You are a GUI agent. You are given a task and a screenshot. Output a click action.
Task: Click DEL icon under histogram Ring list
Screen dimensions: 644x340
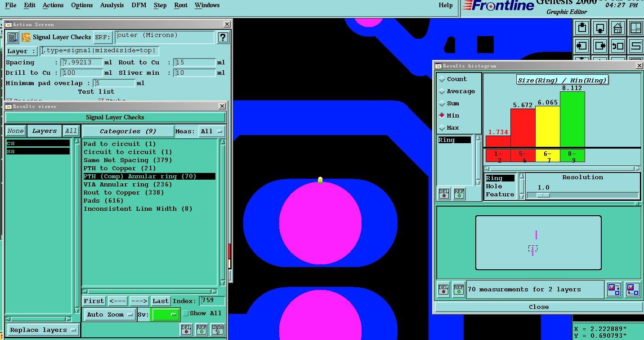pos(443,194)
